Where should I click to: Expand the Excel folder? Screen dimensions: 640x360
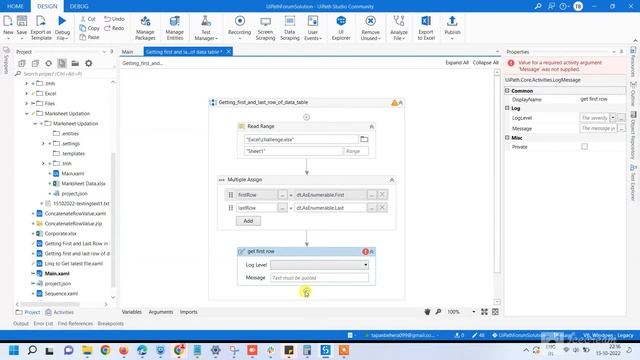click(x=27, y=93)
